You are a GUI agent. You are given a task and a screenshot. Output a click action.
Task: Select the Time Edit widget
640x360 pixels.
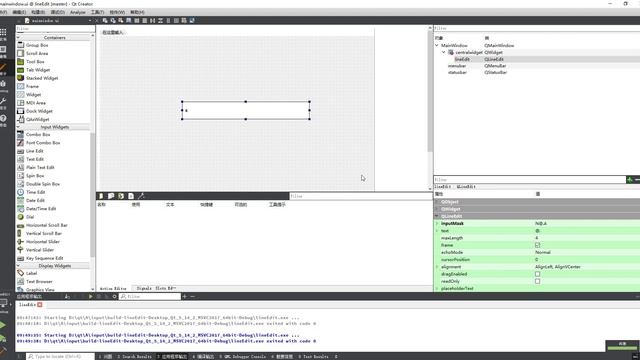coord(31,192)
